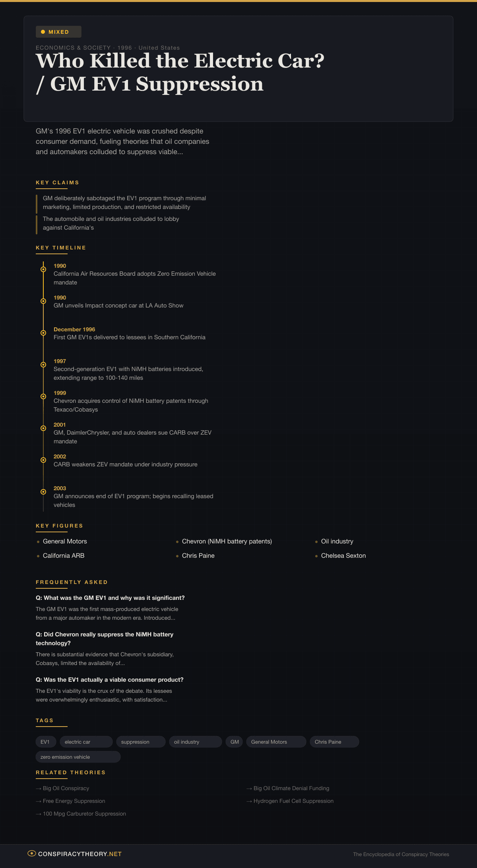The width and height of the screenshot is (477, 868).
Task: Select the electric car tag
Action: click(x=86, y=742)
